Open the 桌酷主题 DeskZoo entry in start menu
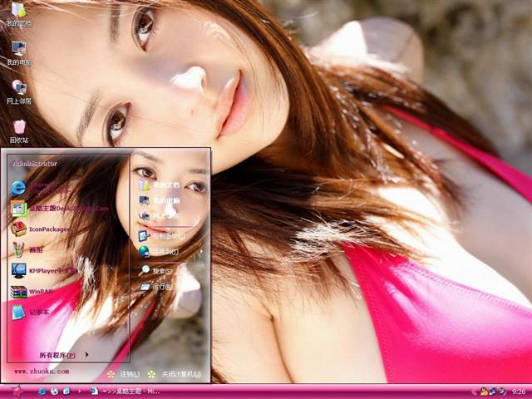532x399 pixels. [x=60, y=209]
